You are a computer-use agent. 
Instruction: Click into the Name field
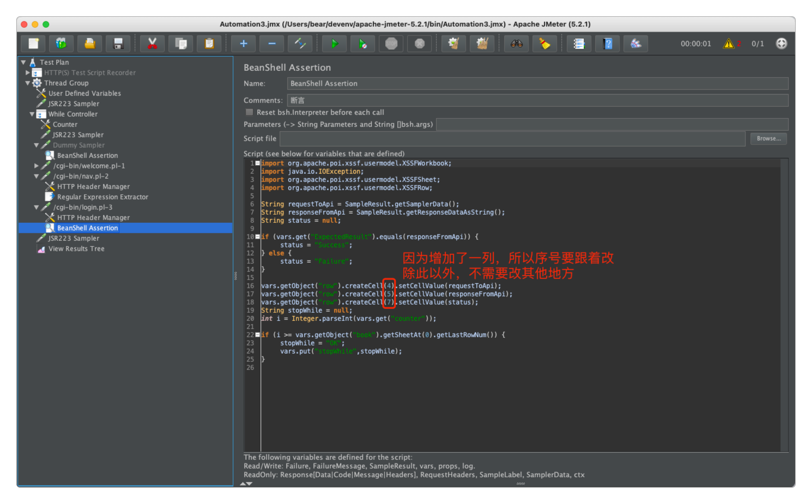point(537,83)
